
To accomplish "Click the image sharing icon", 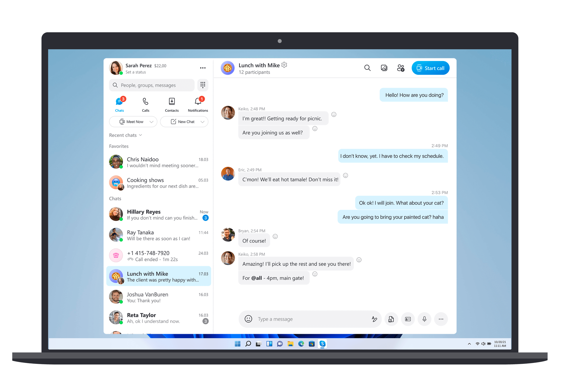I will click(384, 68).
